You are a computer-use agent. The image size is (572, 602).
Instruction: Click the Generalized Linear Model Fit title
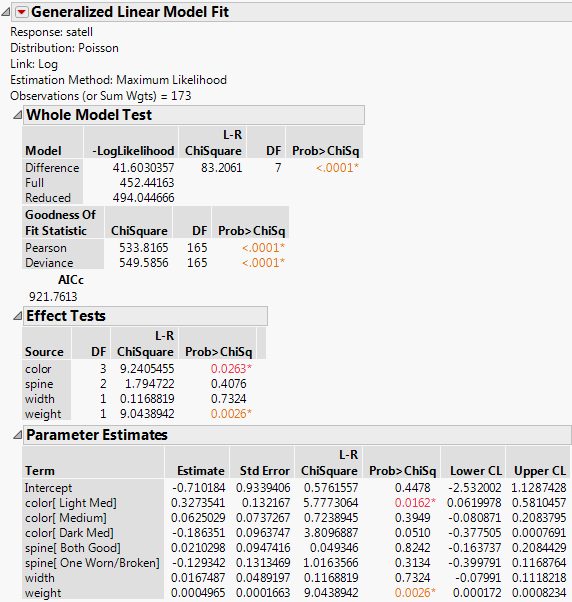[130, 12]
